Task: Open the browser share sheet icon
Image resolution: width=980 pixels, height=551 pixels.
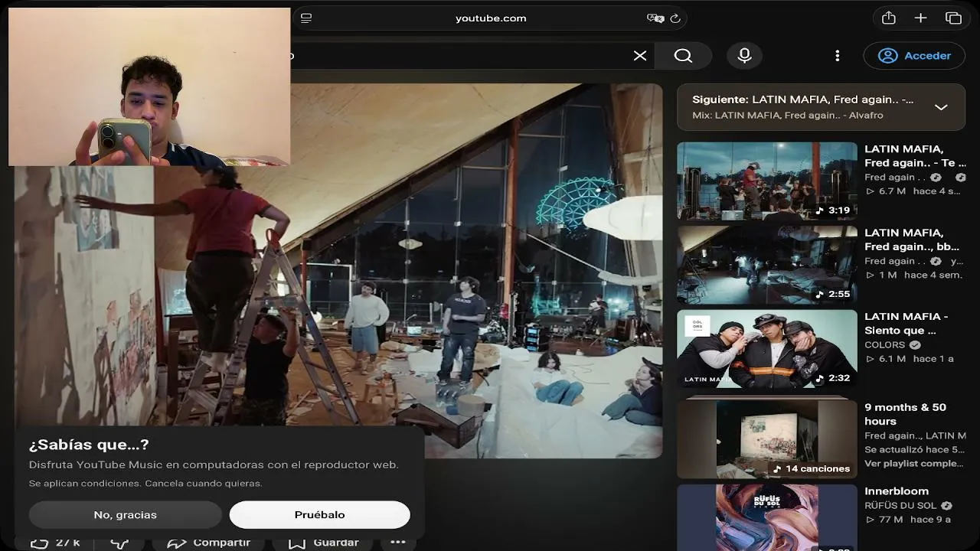Action: pos(888,18)
